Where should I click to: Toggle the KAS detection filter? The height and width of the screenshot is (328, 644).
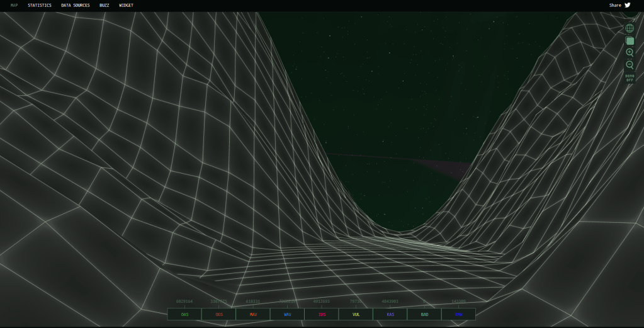point(390,314)
